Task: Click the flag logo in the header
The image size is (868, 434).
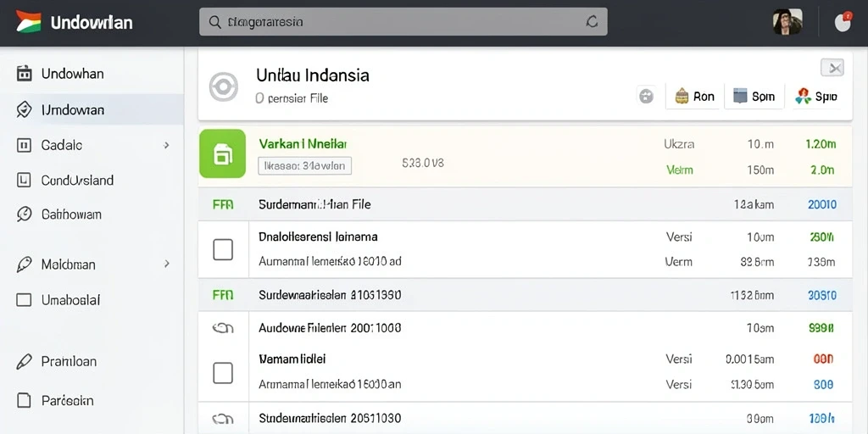Action: pyautogui.click(x=28, y=22)
